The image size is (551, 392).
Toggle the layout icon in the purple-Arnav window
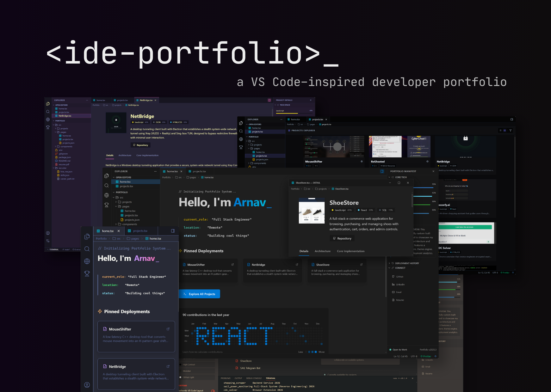click(173, 231)
